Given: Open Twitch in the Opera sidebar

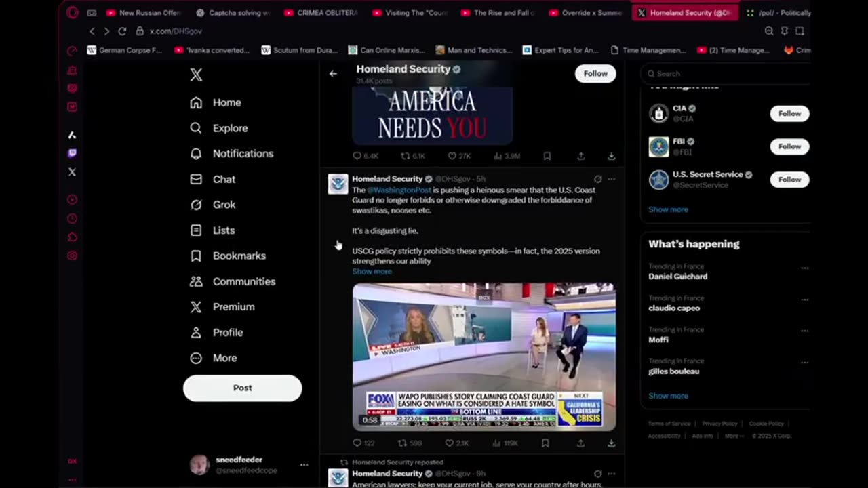Looking at the screenshot, I should (72, 153).
